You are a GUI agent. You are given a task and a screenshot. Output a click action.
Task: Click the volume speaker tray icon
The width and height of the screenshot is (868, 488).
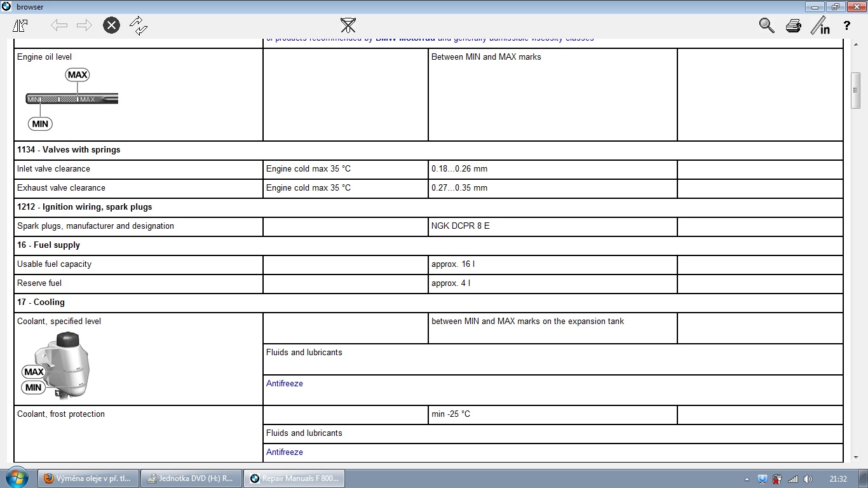pyautogui.click(x=808, y=479)
